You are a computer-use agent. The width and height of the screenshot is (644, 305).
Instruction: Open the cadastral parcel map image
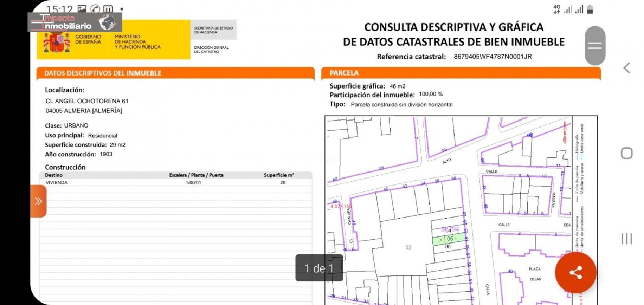[461, 210]
